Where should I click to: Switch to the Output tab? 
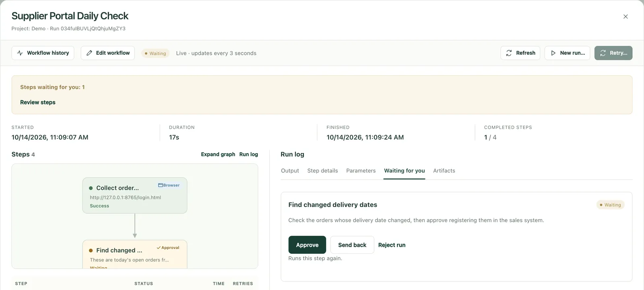(x=290, y=171)
